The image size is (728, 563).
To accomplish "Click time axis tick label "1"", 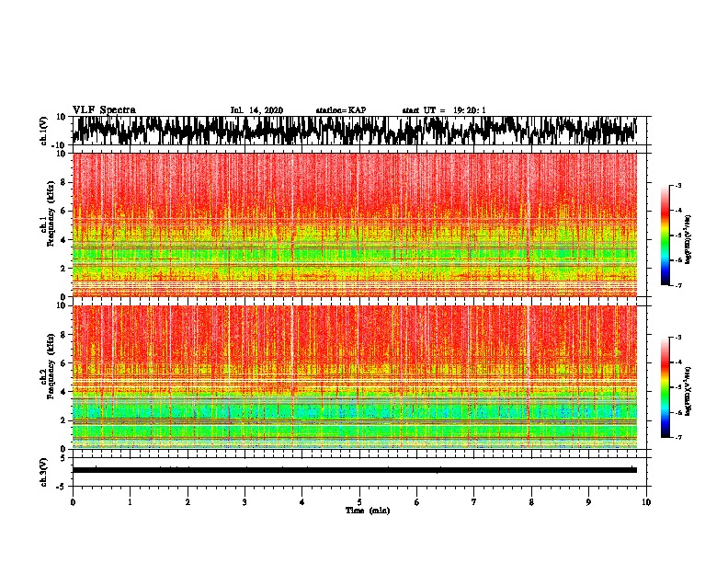I will 130,502.
